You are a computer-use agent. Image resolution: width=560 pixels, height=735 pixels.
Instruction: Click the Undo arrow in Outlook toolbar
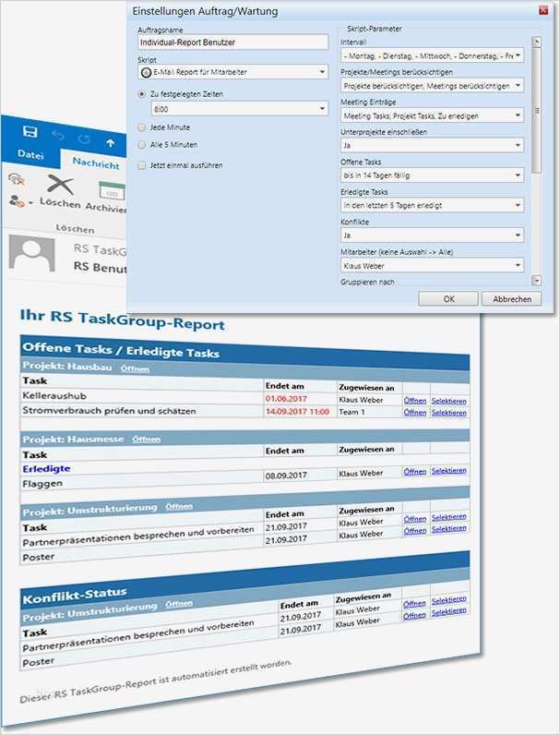pos(57,136)
